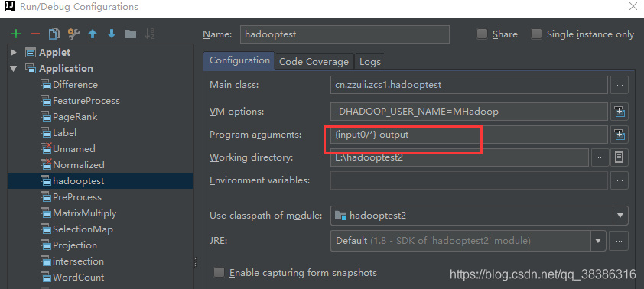Browse for Main class with ellipsis button
Image resolution: width=644 pixels, height=289 pixels.
pos(620,86)
